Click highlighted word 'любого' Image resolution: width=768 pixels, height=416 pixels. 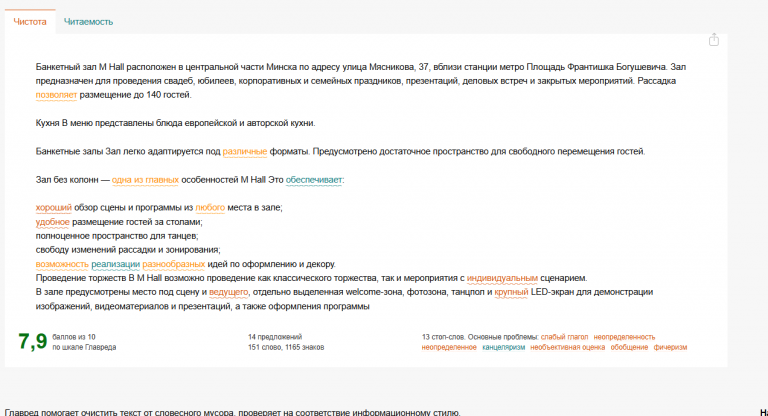coord(210,208)
